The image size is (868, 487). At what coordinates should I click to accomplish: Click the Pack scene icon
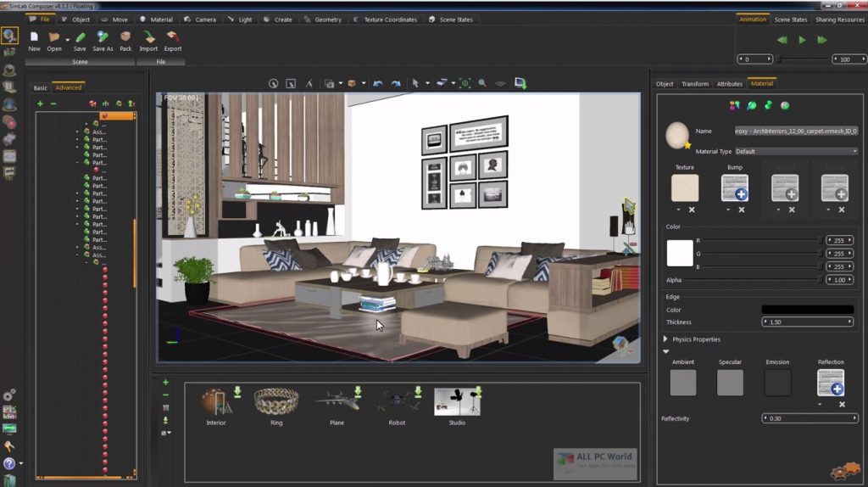125,37
